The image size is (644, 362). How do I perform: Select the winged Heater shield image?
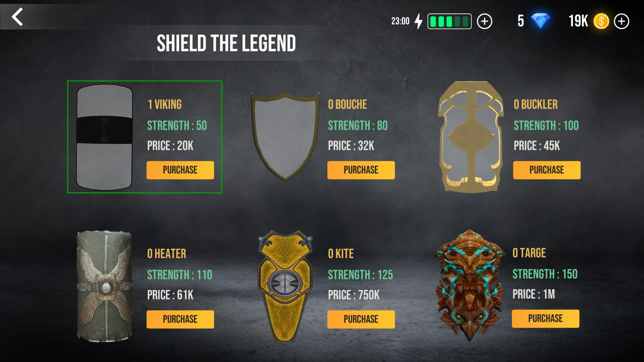[x=104, y=286]
